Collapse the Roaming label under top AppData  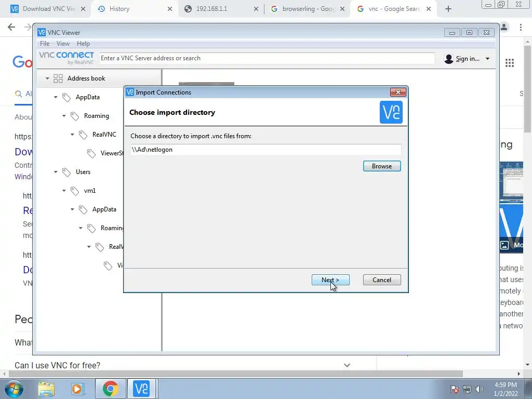pos(64,116)
